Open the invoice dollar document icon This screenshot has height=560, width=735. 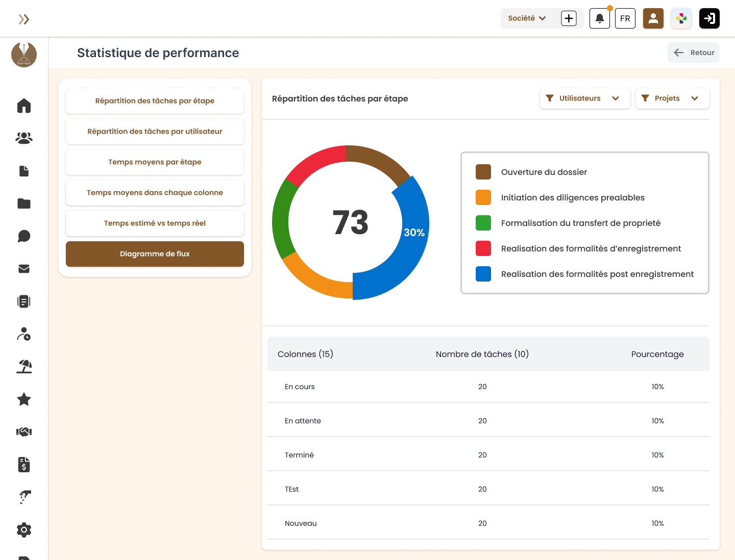click(x=24, y=465)
